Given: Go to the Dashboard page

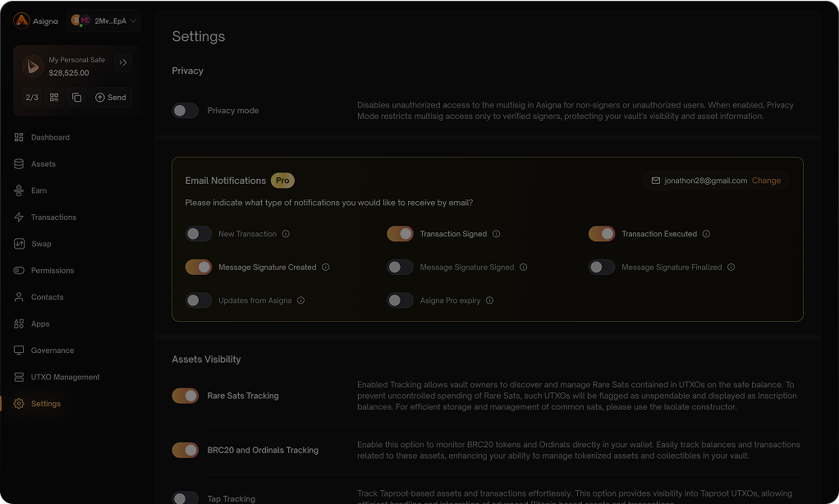Looking at the screenshot, I should 50,137.
